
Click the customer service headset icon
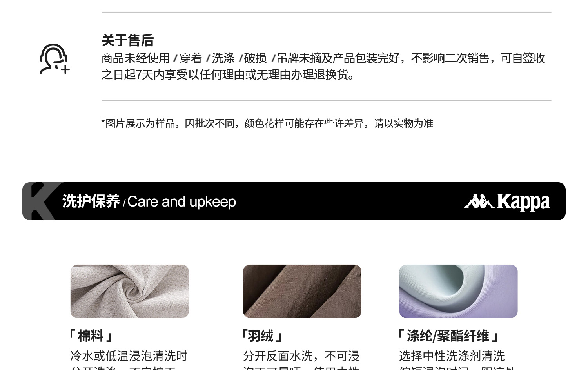pos(54,59)
